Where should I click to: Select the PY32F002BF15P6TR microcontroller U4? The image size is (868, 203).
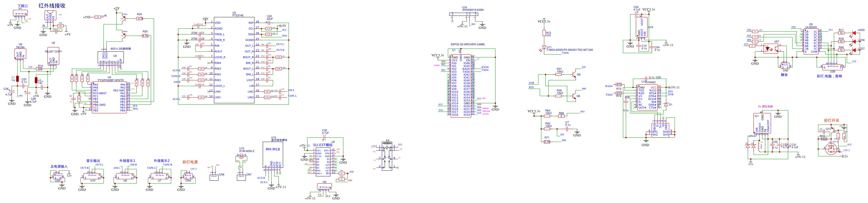(x=110, y=97)
